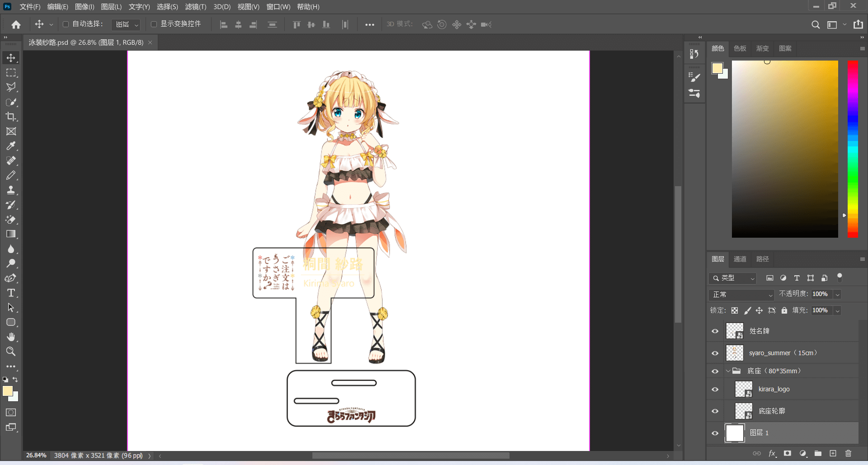Select the Polygonal Lasso tool
This screenshot has width=868, height=465.
[x=11, y=87]
